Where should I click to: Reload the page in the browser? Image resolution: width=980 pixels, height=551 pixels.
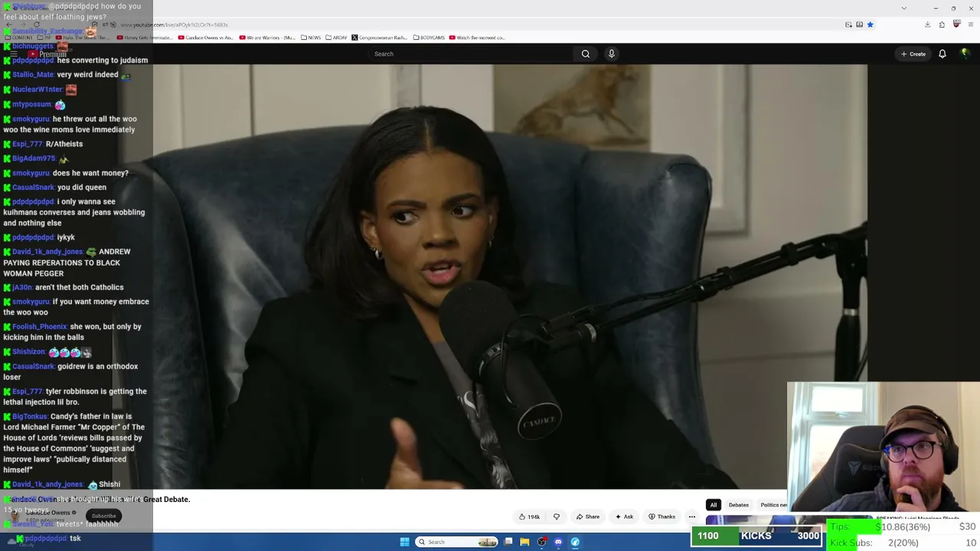36,24
